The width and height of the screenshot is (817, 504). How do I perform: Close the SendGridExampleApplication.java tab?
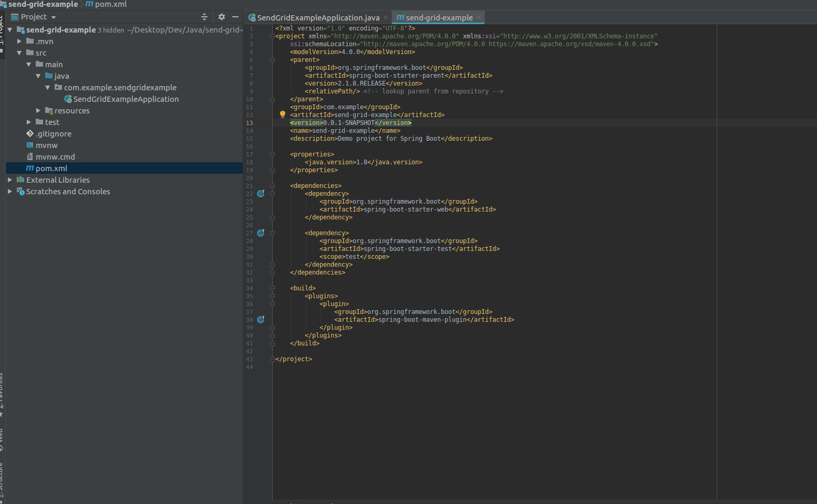pos(386,17)
